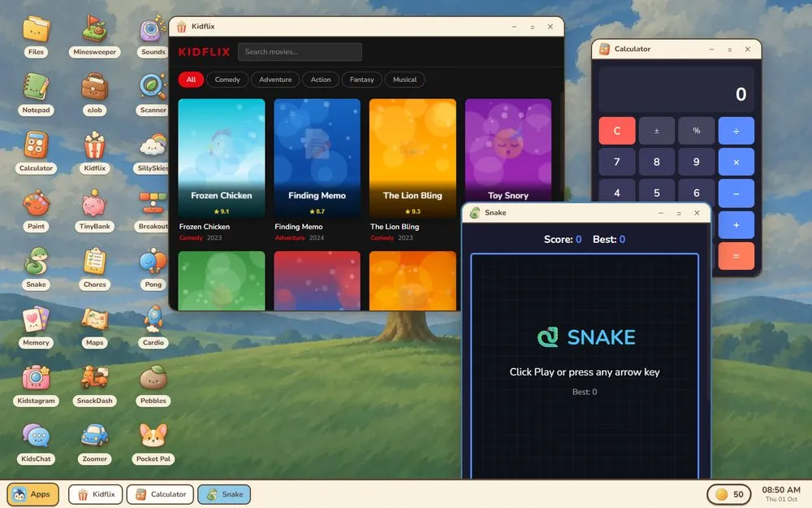
Task: Launch the SnackDash scooter icon
Action: click(95, 384)
